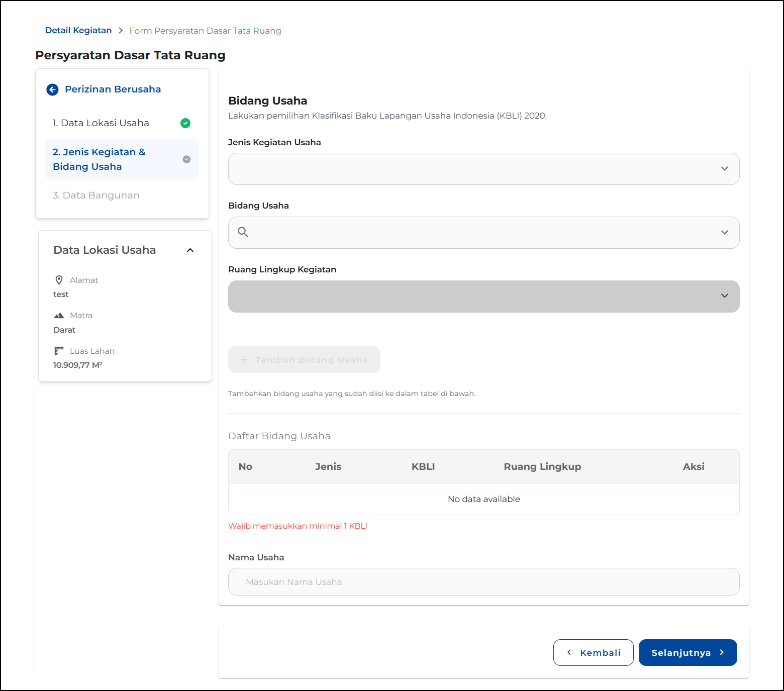Click the ruler icon beside Luas Lahan

59,351
